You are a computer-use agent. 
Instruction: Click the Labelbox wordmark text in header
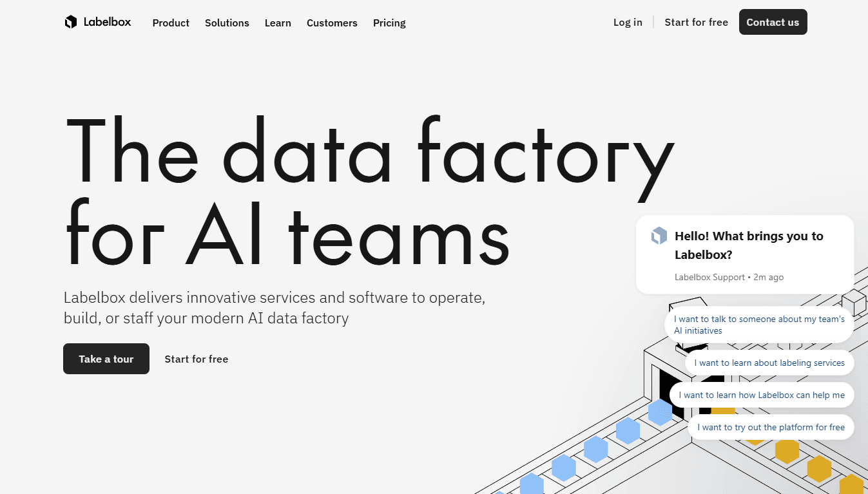coord(107,23)
